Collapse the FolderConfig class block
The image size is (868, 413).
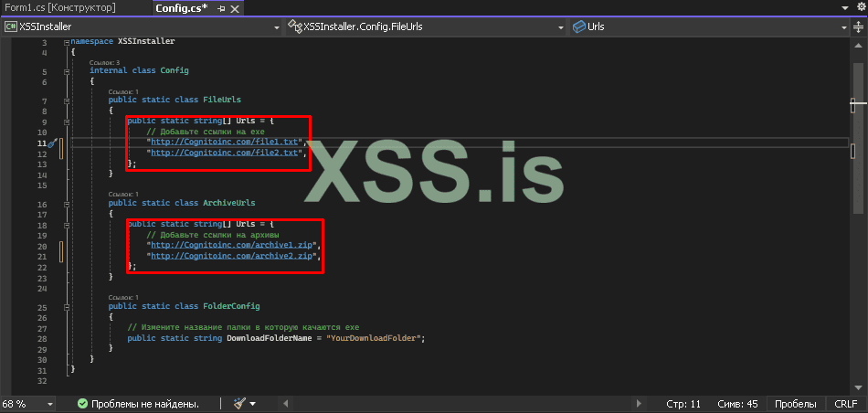tap(67, 307)
